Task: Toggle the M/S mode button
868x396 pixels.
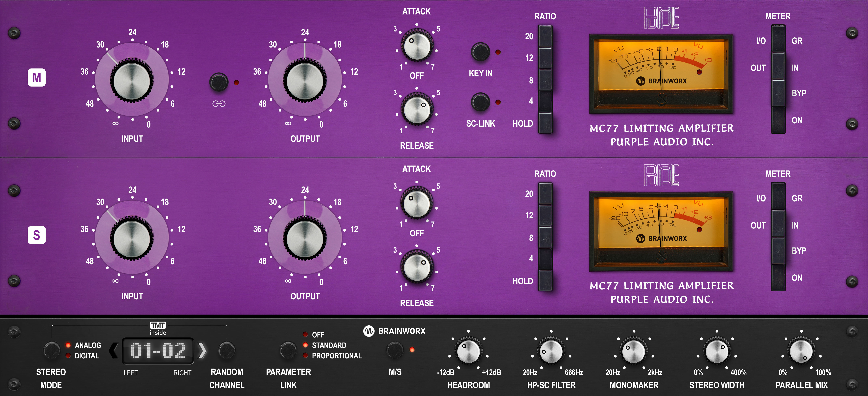Action: point(395,350)
